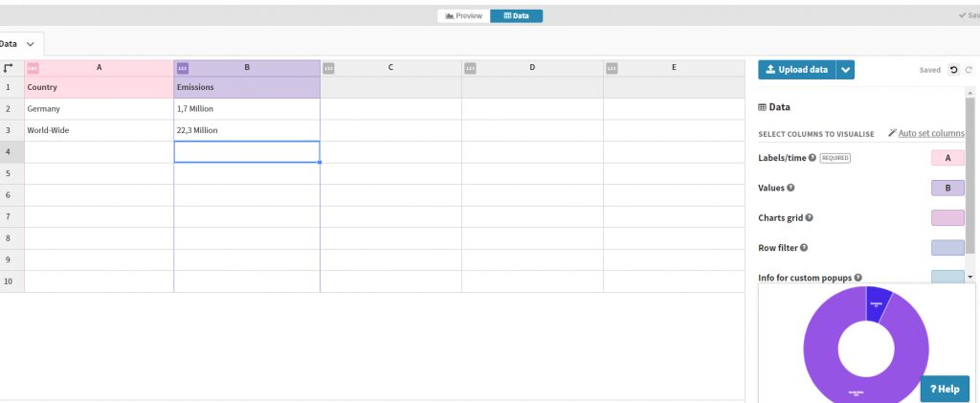Edit the Labels/time column field A
Viewport: 980px width, 403px height.
[x=947, y=158]
